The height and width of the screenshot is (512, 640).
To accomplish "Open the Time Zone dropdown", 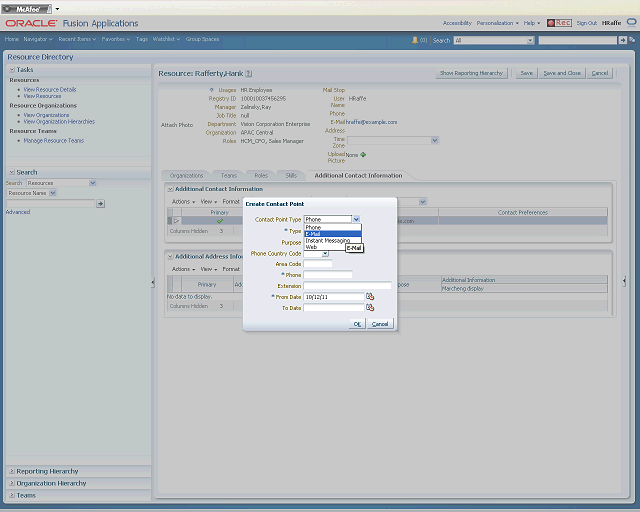I will tap(435, 140).
